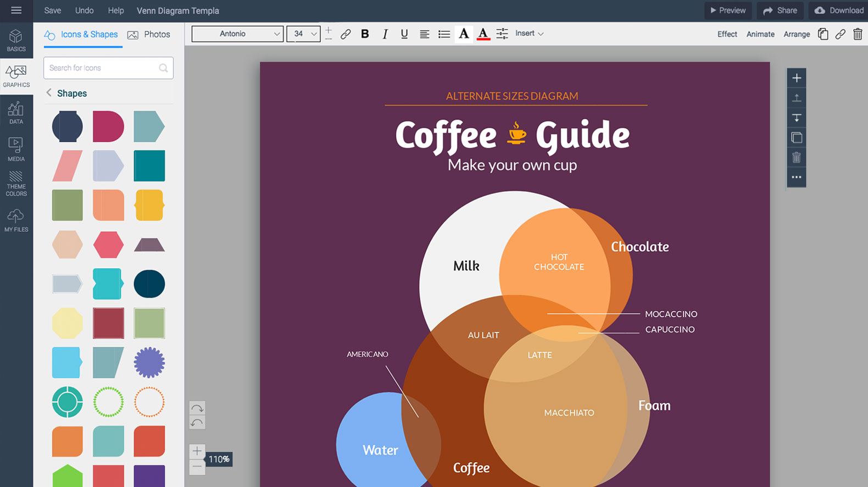The height and width of the screenshot is (487, 868).
Task: Open the Media sidebar panel
Action: click(16, 149)
